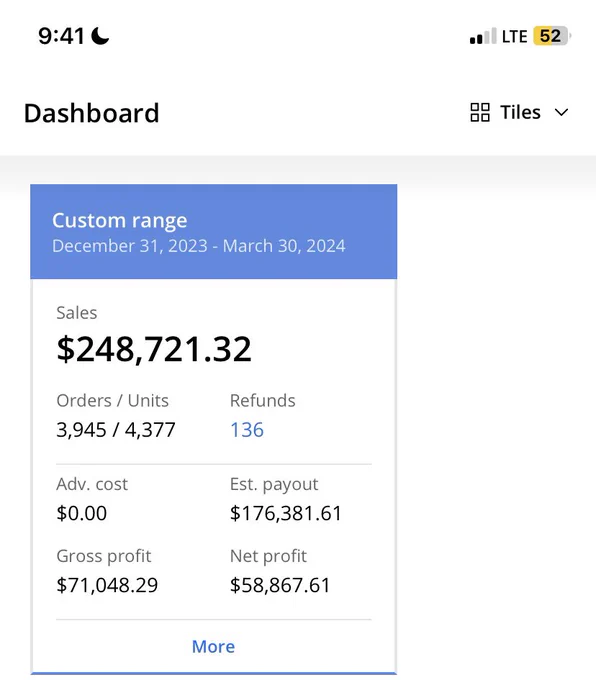This screenshot has width=596, height=680.
Task: Tap the Do Not Disturb moon icon
Action: [100, 36]
